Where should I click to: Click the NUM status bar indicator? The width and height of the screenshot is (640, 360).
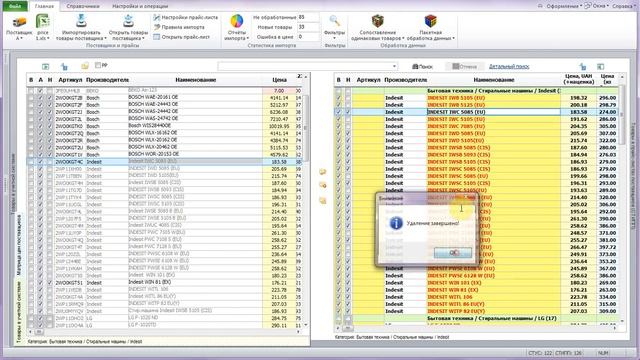[x=603, y=353]
